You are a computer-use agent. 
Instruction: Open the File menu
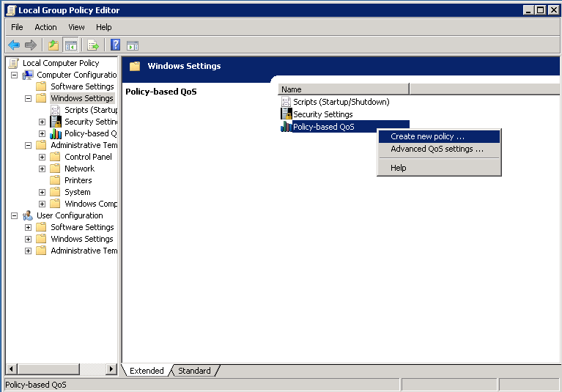pos(17,27)
